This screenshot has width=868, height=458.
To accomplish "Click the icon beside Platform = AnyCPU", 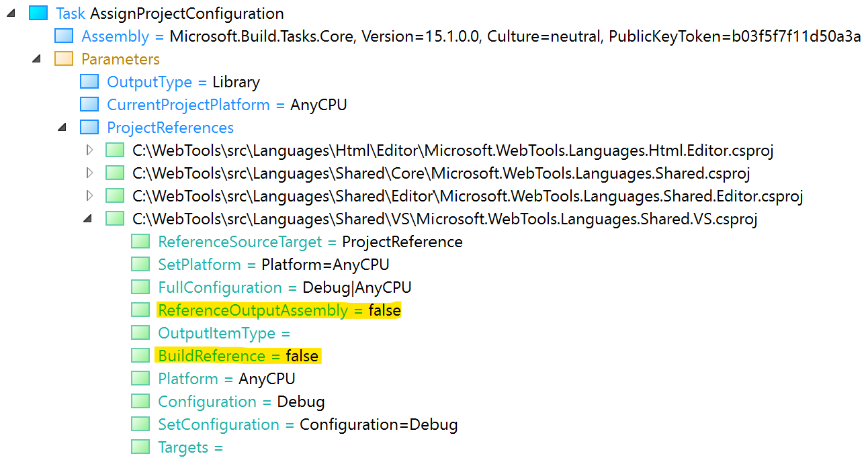I will 140,379.
